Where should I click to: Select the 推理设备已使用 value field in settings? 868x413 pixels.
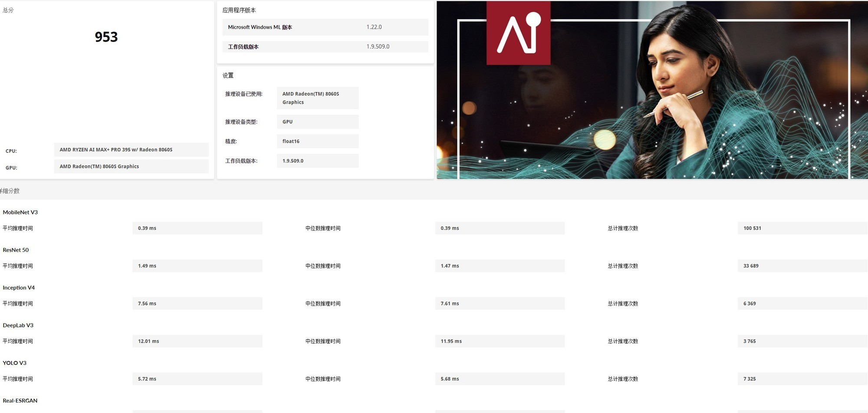(317, 98)
